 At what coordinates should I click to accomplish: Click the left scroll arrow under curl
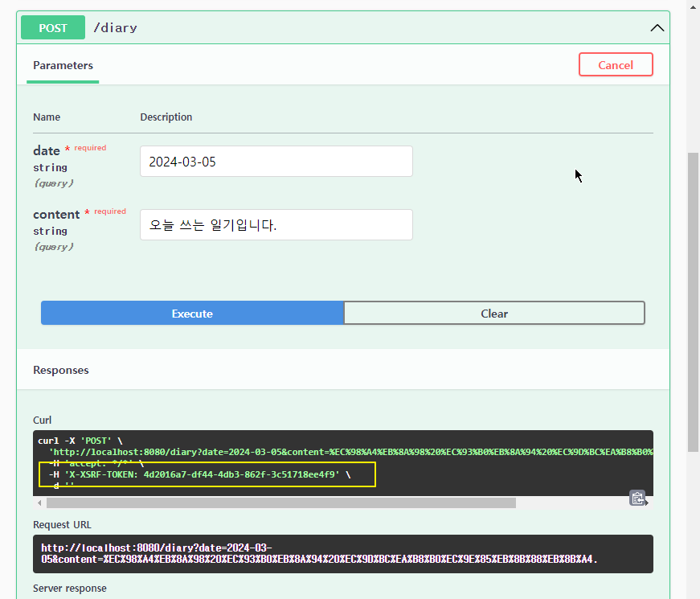point(39,503)
